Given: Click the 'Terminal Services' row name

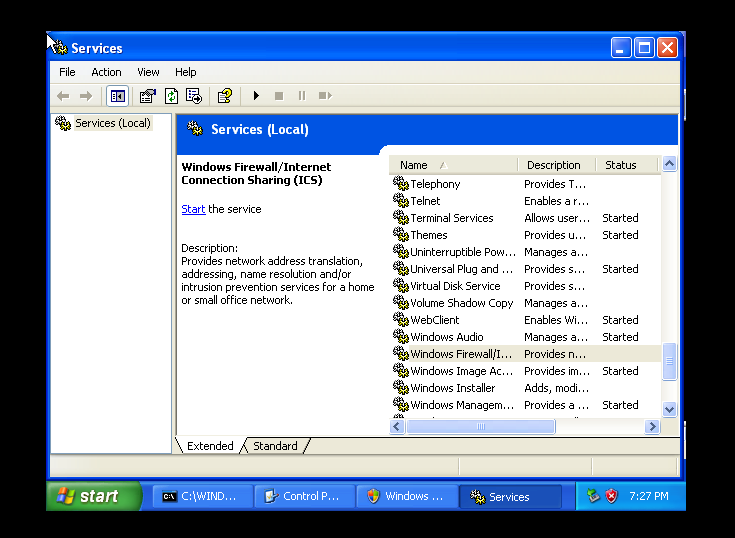Looking at the screenshot, I should pos(452,218).
